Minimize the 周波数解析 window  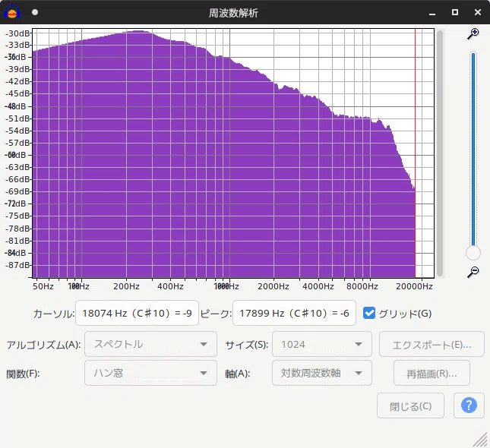(432, 13)
